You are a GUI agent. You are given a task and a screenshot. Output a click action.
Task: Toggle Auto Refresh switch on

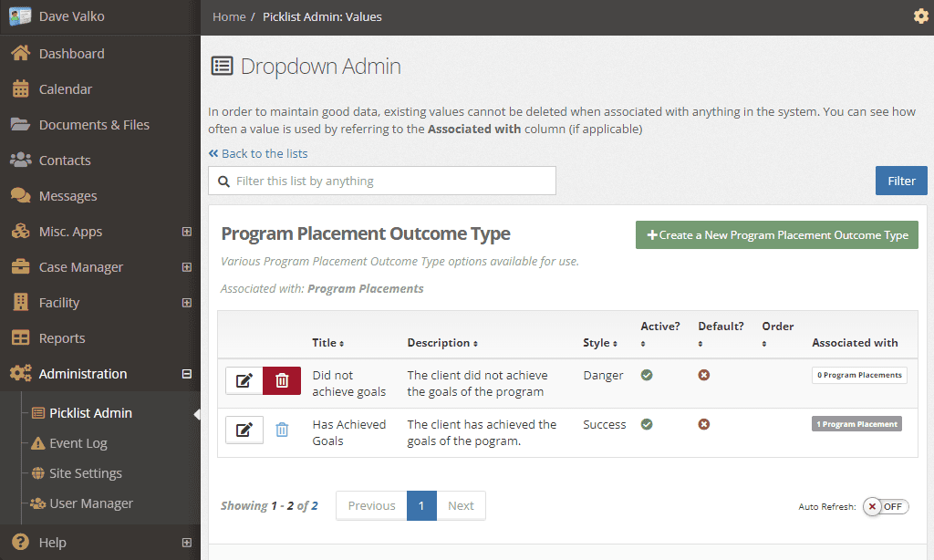(885, 506)
